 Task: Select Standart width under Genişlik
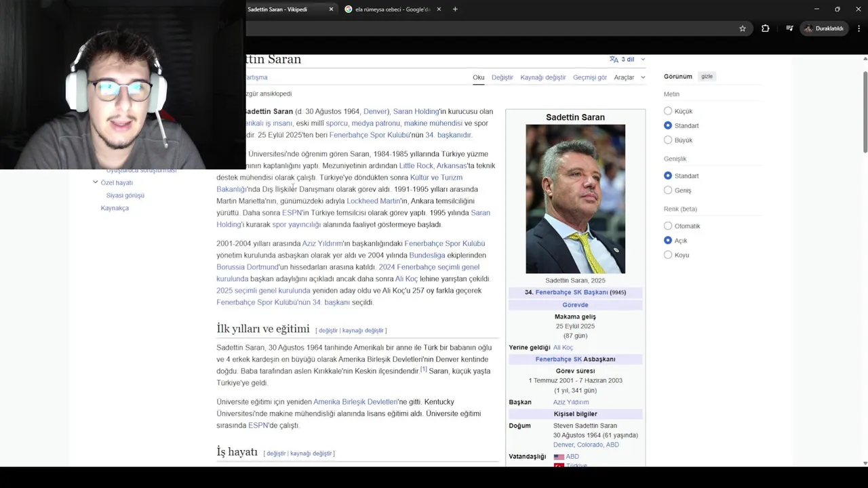coord(668,176)
